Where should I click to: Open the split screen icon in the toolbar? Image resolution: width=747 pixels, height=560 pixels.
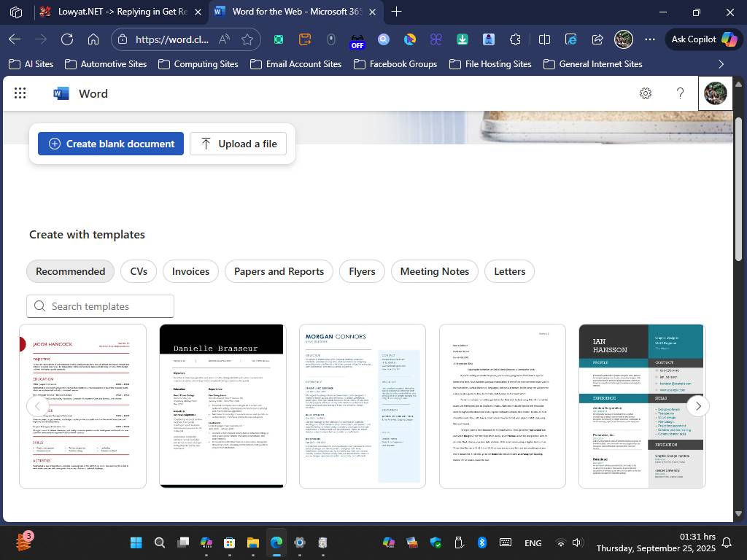click(x=544, y=39)
